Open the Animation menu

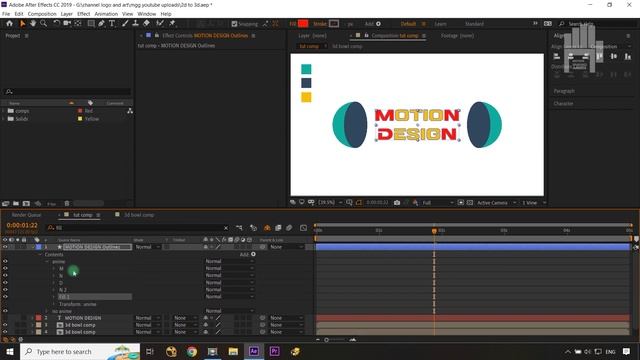[106, 13]
